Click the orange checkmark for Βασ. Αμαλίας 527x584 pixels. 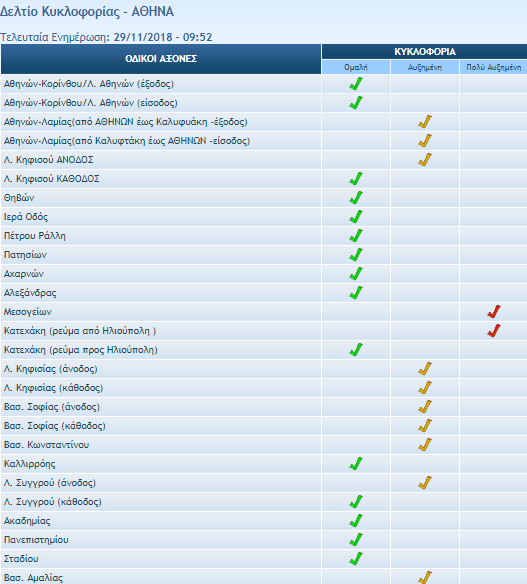(x=425, y=577)
